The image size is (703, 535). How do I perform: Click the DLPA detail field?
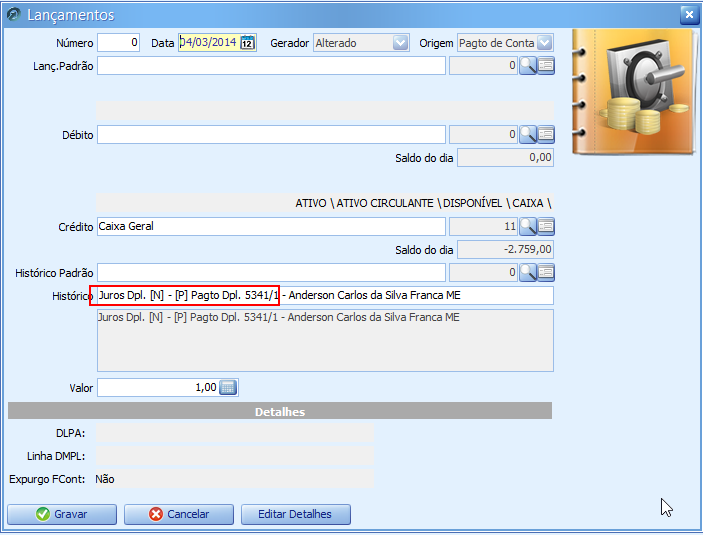[235, 433]
